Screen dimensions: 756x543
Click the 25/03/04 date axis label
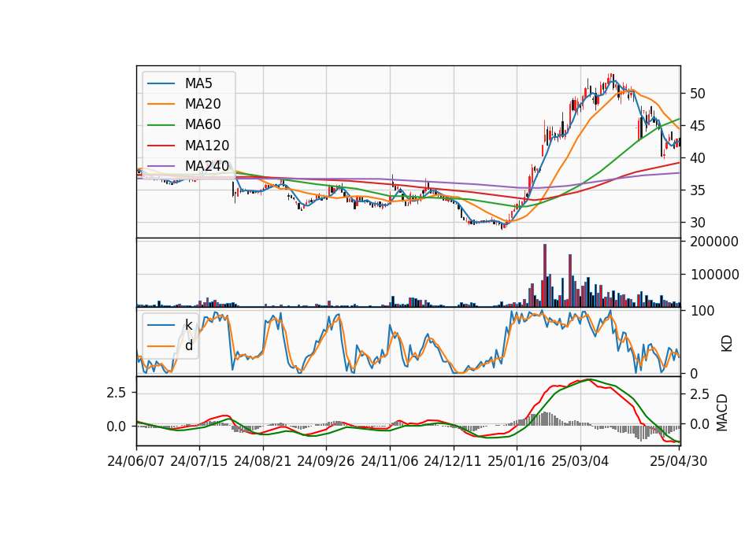(x=580, y=462)
